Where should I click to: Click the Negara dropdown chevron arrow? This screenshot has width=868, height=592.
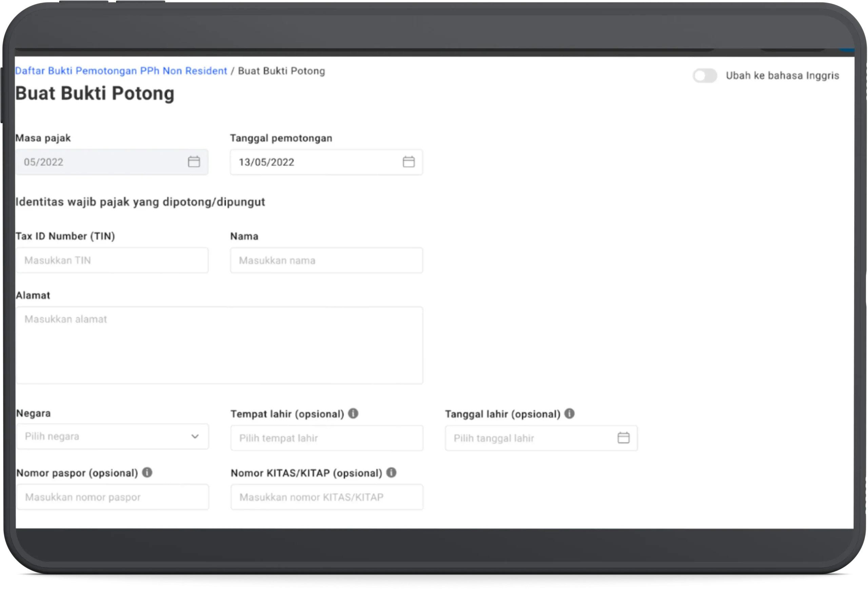(195, 436)
